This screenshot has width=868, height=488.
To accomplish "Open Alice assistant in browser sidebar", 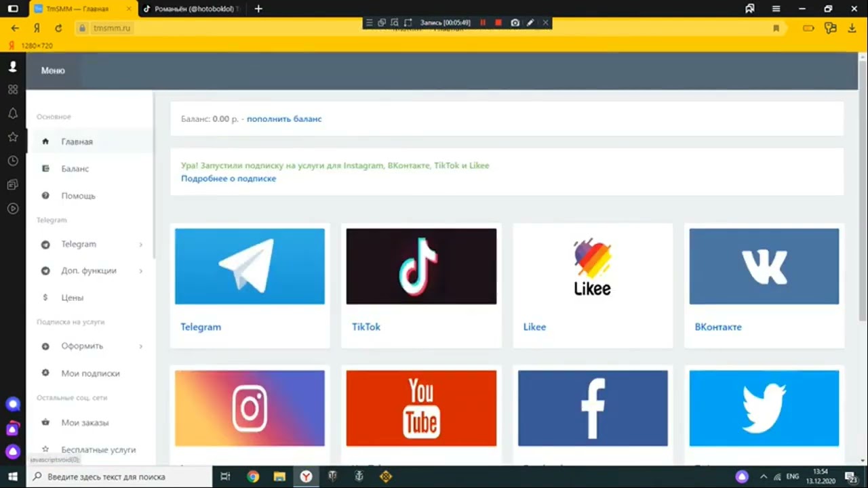I will [12, 451].
